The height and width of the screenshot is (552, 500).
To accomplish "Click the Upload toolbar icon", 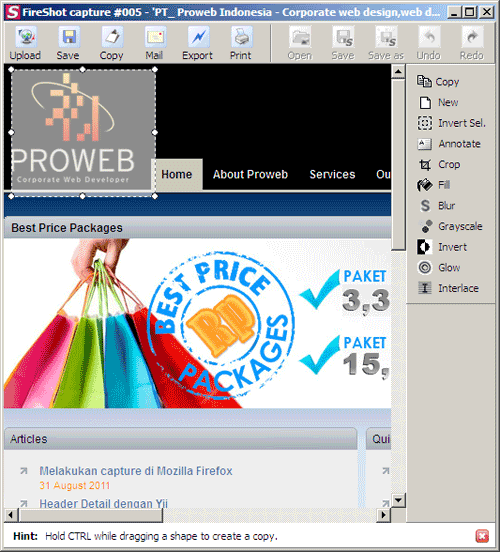I will pos(25,43).
